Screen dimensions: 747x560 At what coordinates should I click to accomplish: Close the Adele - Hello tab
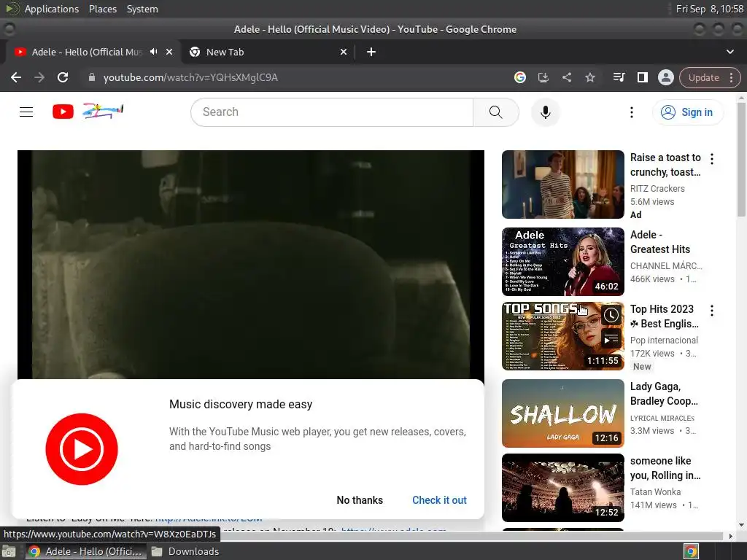(x=169, y=52)
